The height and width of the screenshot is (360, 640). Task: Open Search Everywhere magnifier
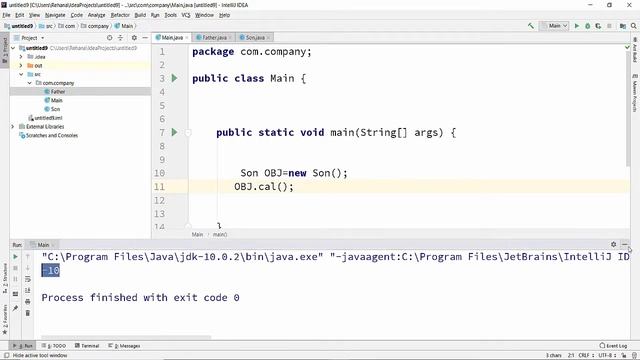(x=633, y=26)
